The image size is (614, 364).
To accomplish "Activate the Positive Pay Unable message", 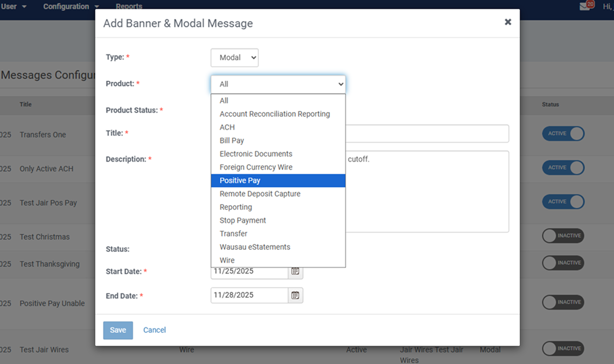I will pos(563,302).
